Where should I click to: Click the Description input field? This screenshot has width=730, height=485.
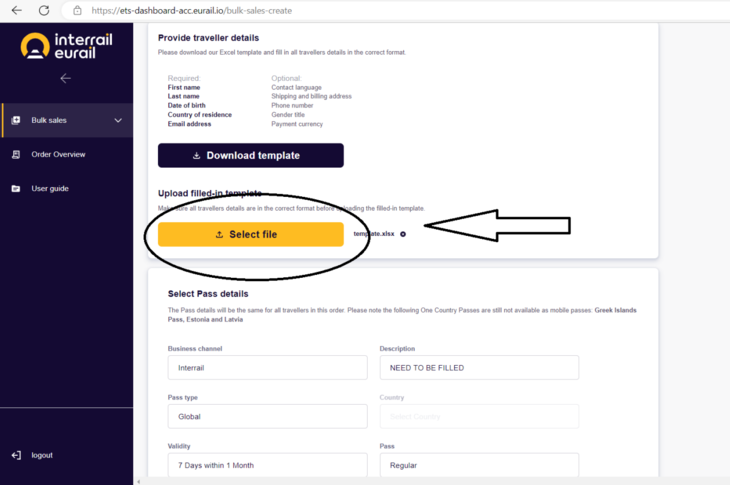click(x=480, y=368)
